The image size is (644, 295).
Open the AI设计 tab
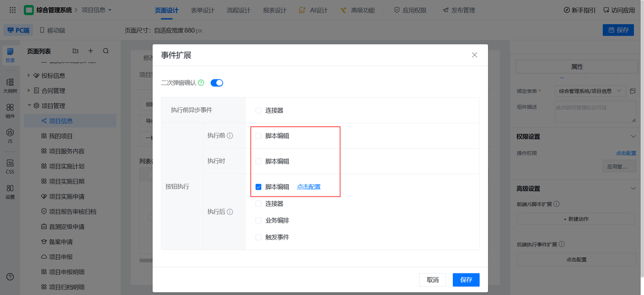pyautogui.click(x=313, y=10)
